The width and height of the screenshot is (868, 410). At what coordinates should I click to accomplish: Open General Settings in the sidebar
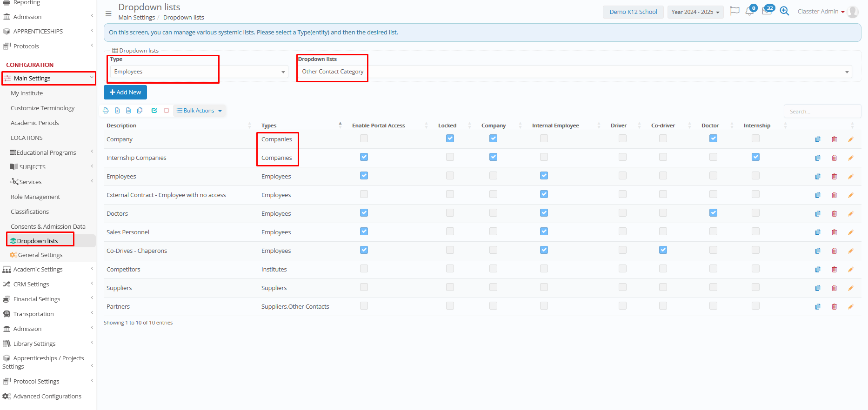tap(40, 255)
